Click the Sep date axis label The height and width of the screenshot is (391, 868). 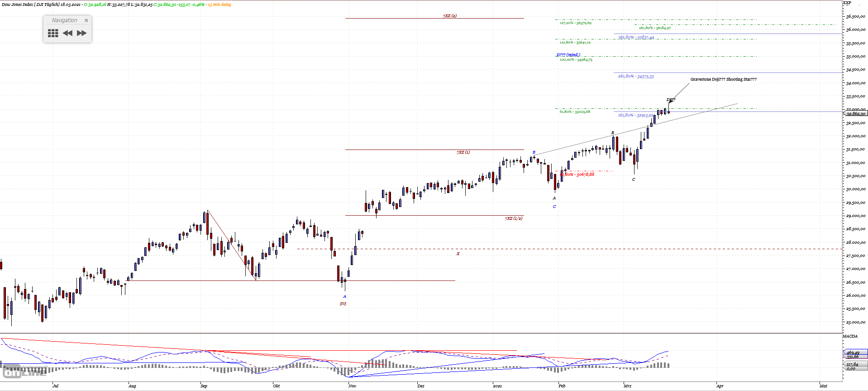[204, 386]
